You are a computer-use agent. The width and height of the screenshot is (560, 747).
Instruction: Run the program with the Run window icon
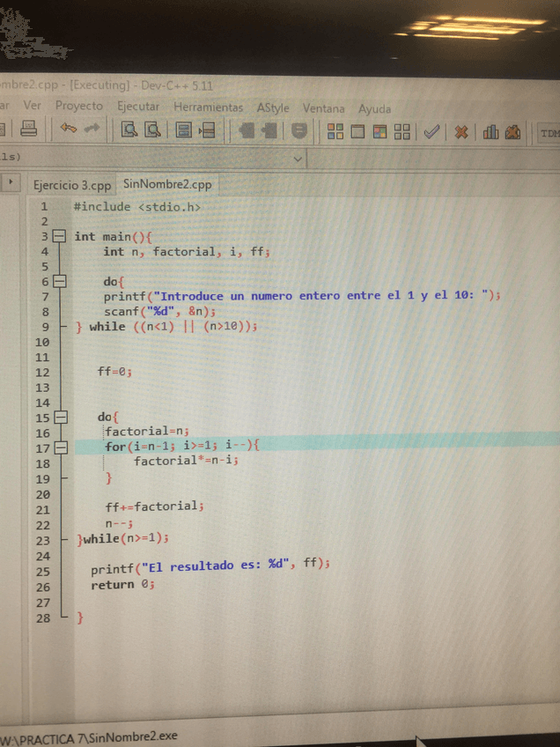pyautogui.click(x=357, y=132)
